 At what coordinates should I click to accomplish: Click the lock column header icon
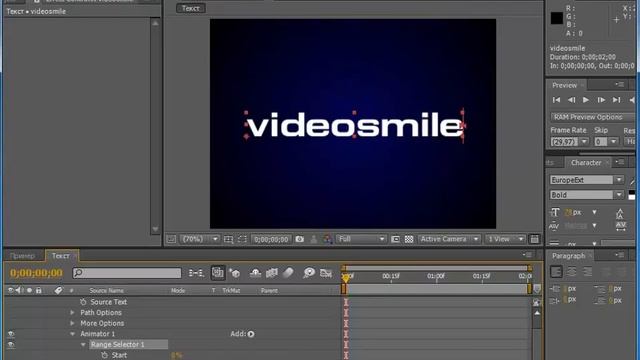pos(39,290)
